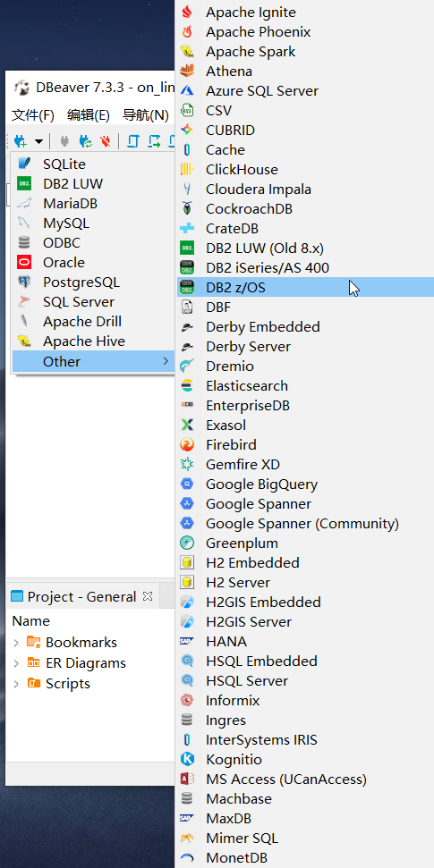The image size is (434, 868).
Task: Choose PostgreSQL from the list
Action: [93, 282]
